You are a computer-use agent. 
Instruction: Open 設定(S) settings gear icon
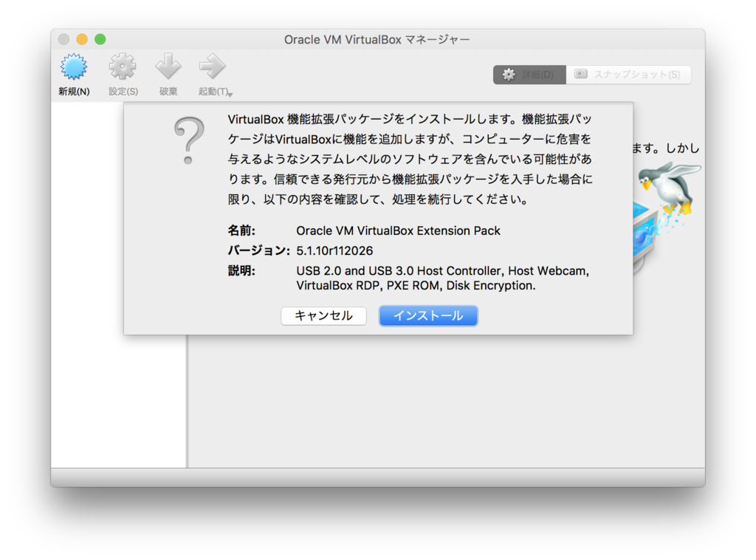123,66
